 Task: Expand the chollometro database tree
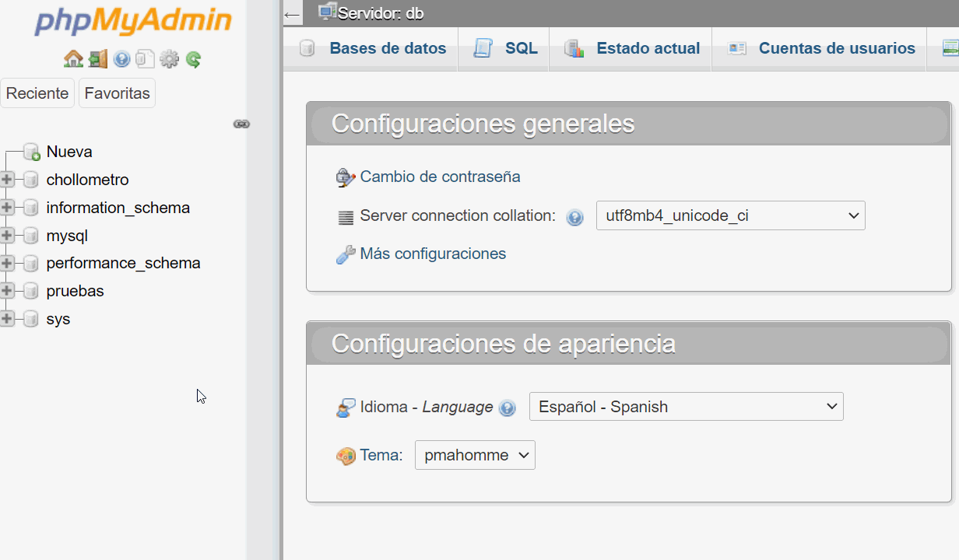(7, 180)
